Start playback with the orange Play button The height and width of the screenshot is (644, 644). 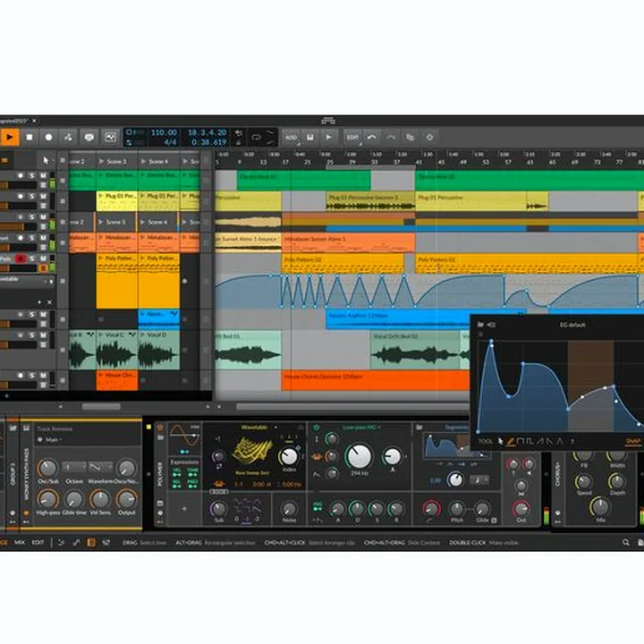click(10, 137)
